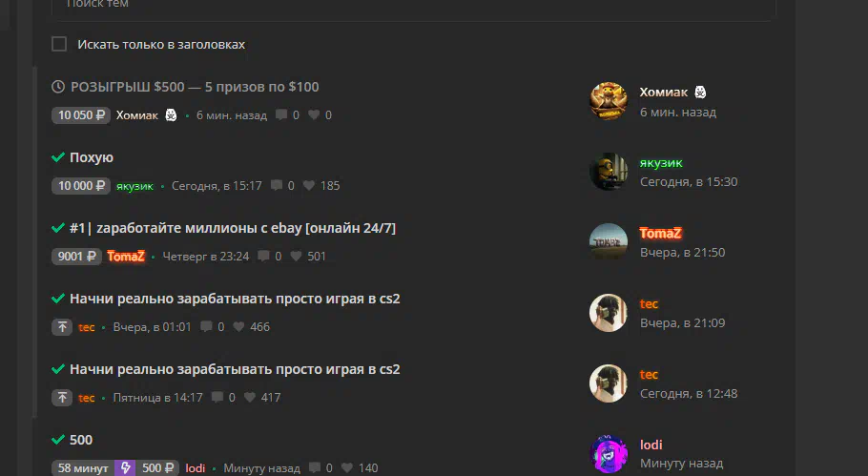This screenshot has width=868, height=476.
Task: Open TomaZ avatar on the right
Action: point(609,242)
